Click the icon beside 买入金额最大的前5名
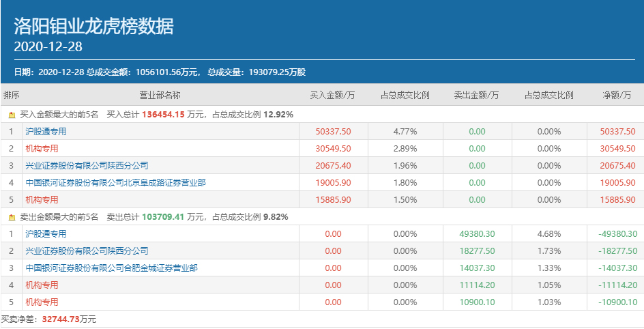The image size is (644, 329). (12, 115)
